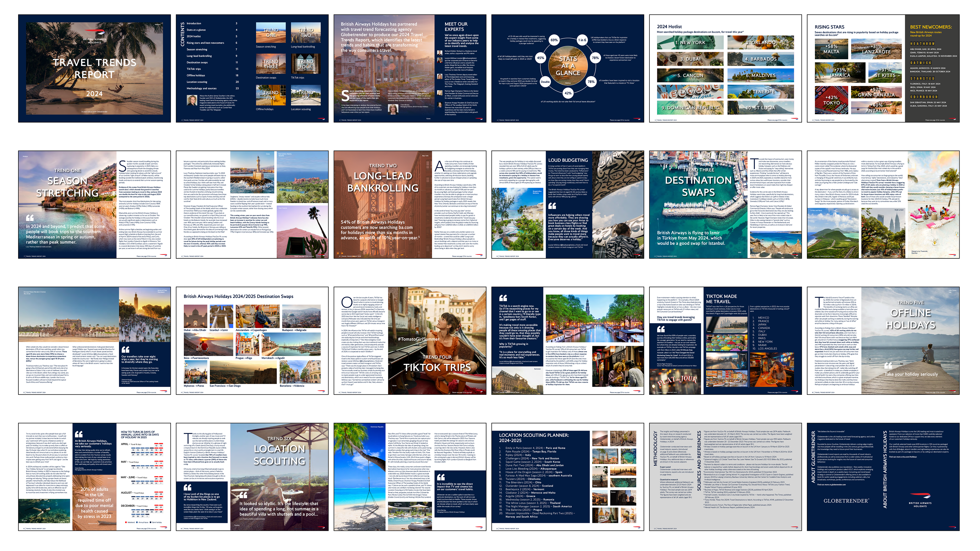This screenshot has height=551, width=980.
Task: Open the Trend Two Long-Lead Bankrolling page
Action: click(410, 205)
